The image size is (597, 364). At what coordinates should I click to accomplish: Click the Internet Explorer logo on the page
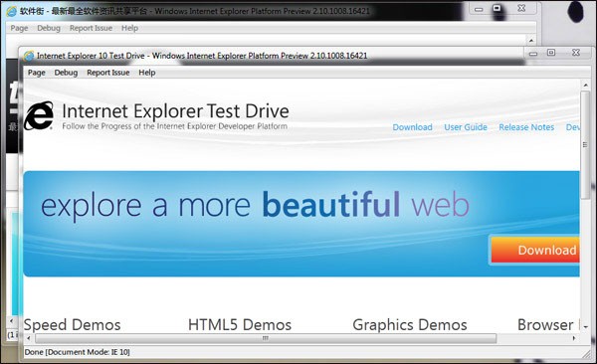click(x=39, y=115)
